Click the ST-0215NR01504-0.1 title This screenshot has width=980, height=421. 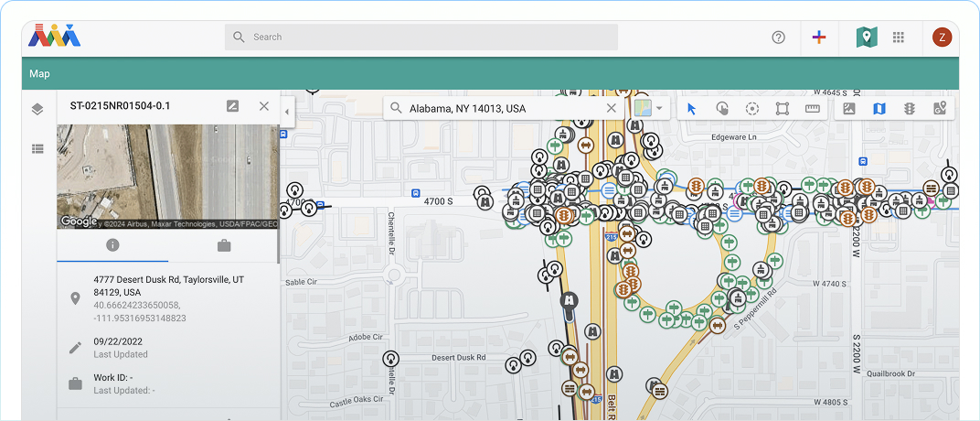coord(120,106)
